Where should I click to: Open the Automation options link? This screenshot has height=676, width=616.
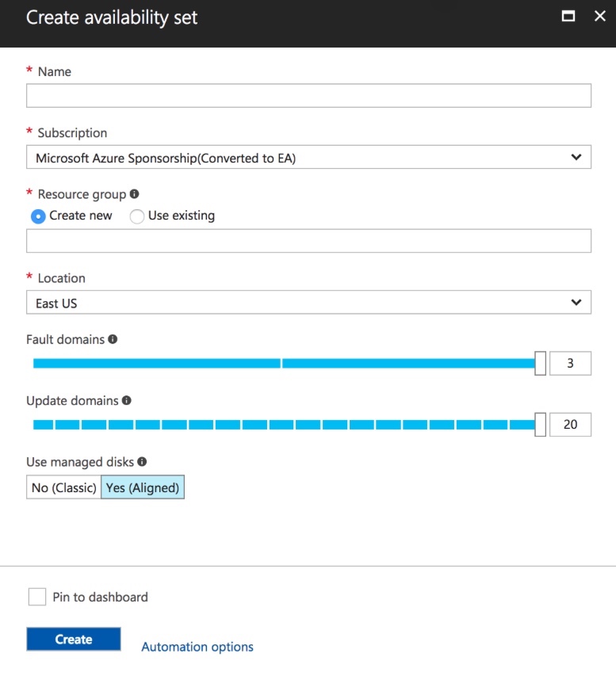tap(197, 647)
